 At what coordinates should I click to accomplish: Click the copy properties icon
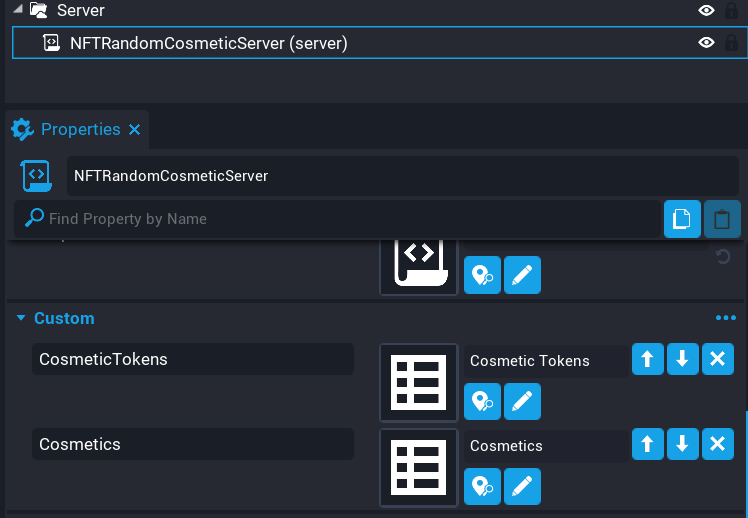[682, 219]
